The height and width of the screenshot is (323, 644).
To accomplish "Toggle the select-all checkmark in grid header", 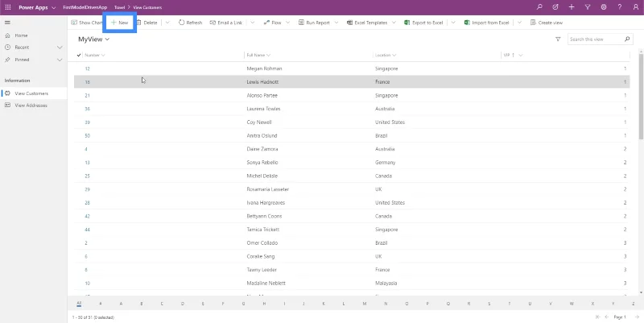I will (x=79, y=55).
